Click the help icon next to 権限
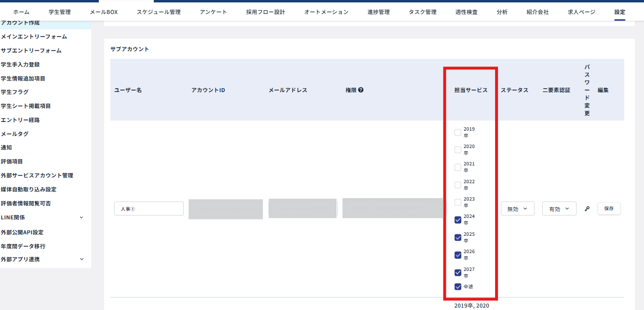The height and width of the screenshot is (310, 644). [x=361, y=90]
